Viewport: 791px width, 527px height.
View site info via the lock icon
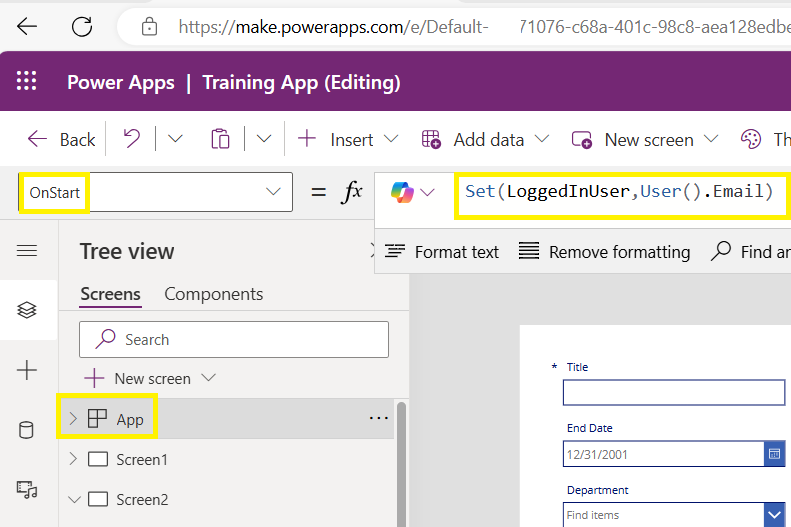(149, 26)
